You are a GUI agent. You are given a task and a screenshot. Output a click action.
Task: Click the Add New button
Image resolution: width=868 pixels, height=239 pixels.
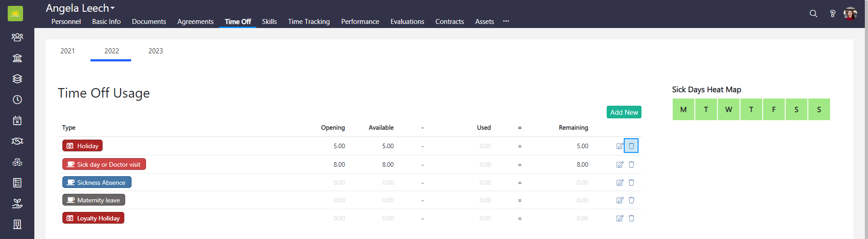(624, 112)
